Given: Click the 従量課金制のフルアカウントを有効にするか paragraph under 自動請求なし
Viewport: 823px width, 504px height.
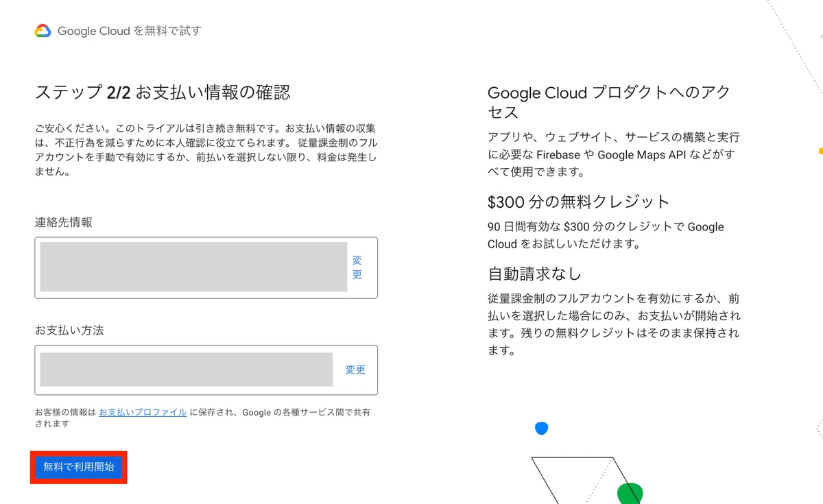Looking at the screenshot, I should tap(614, 325).
